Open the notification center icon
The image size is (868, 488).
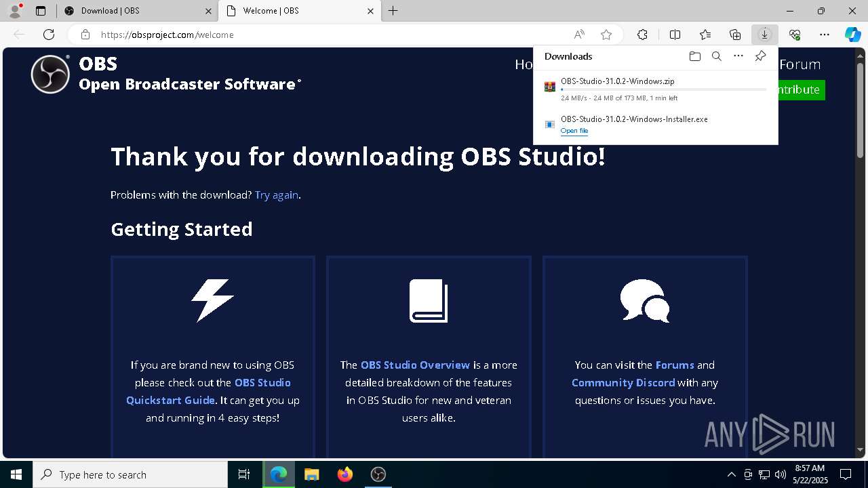(846, 474)
